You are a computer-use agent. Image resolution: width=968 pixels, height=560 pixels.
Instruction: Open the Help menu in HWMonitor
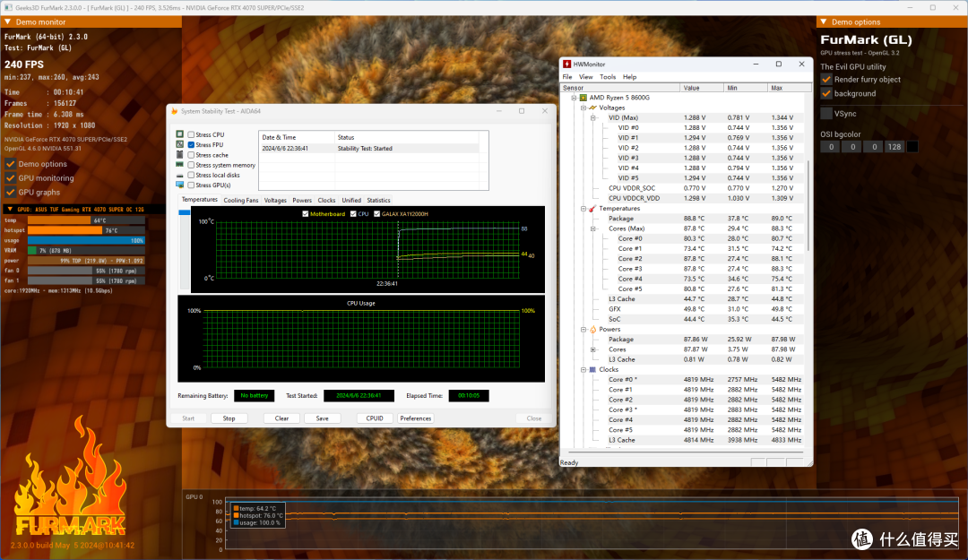630,76
